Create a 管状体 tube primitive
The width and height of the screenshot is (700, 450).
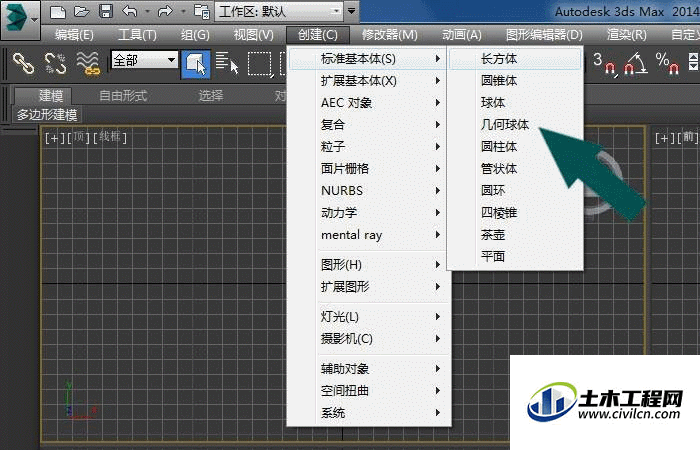(515, 169)
